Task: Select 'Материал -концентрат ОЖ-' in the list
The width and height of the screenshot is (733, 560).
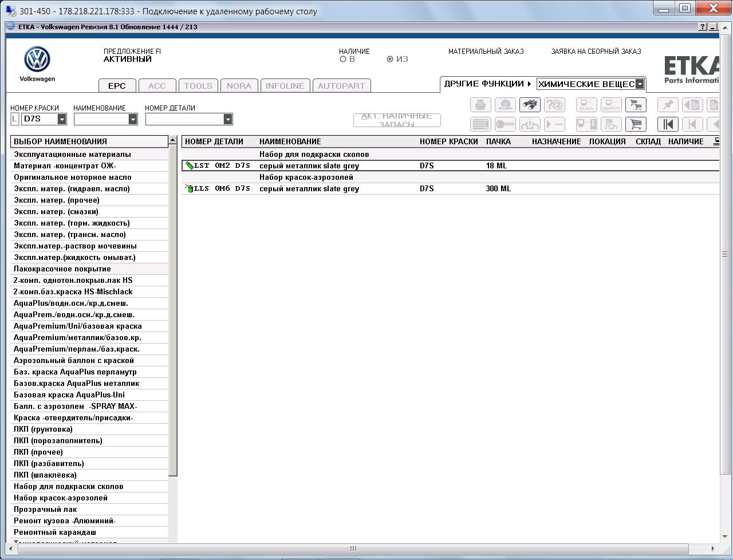Action: point(90,166)
